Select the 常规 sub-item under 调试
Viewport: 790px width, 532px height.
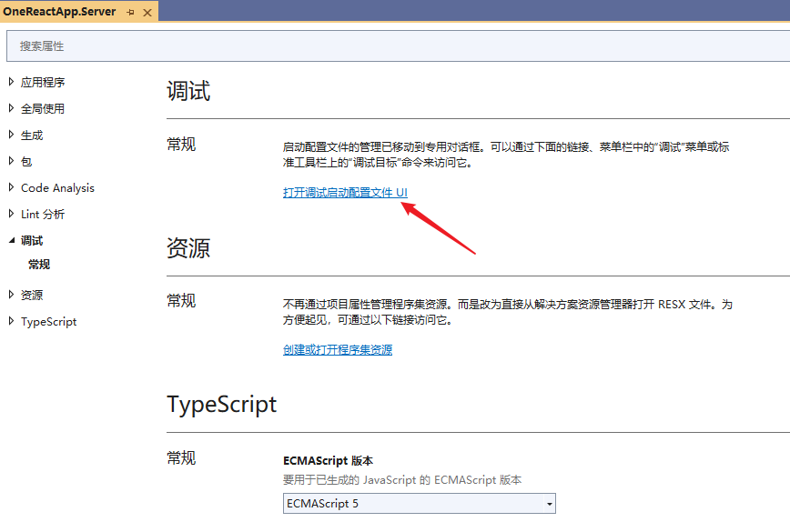(39, 265)
